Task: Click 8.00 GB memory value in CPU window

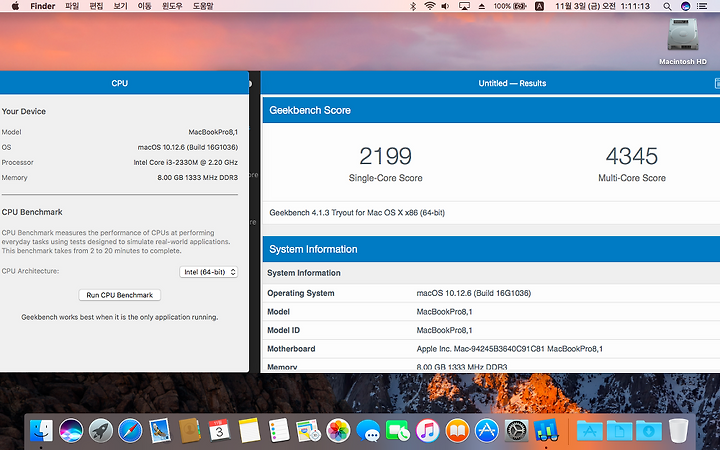Action: pos(197,177)
